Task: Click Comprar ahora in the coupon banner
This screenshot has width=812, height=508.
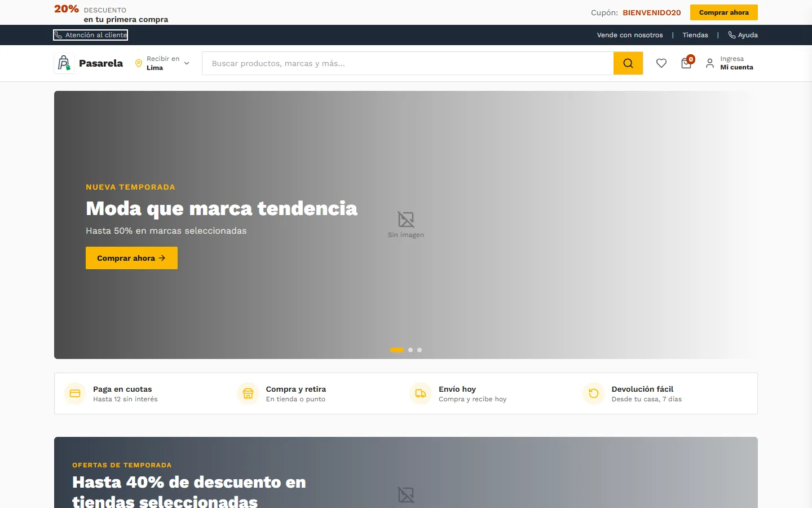Action: [724, 12]
